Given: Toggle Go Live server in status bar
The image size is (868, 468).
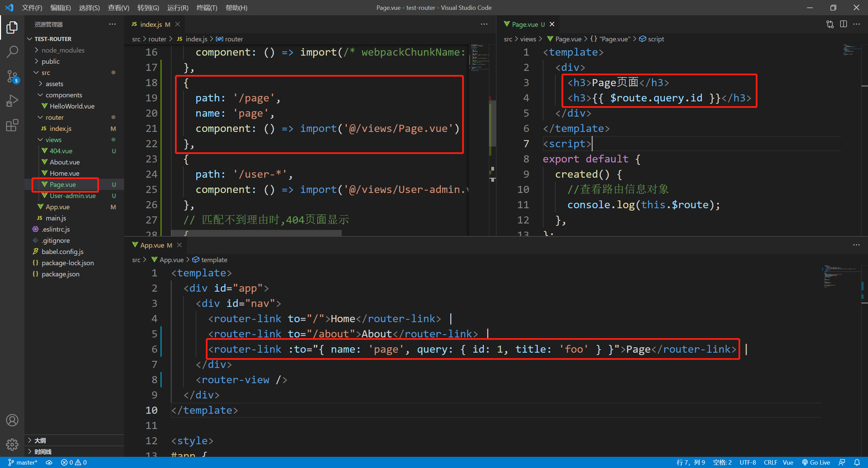Looking at the screenshot, I should [816, 462].
